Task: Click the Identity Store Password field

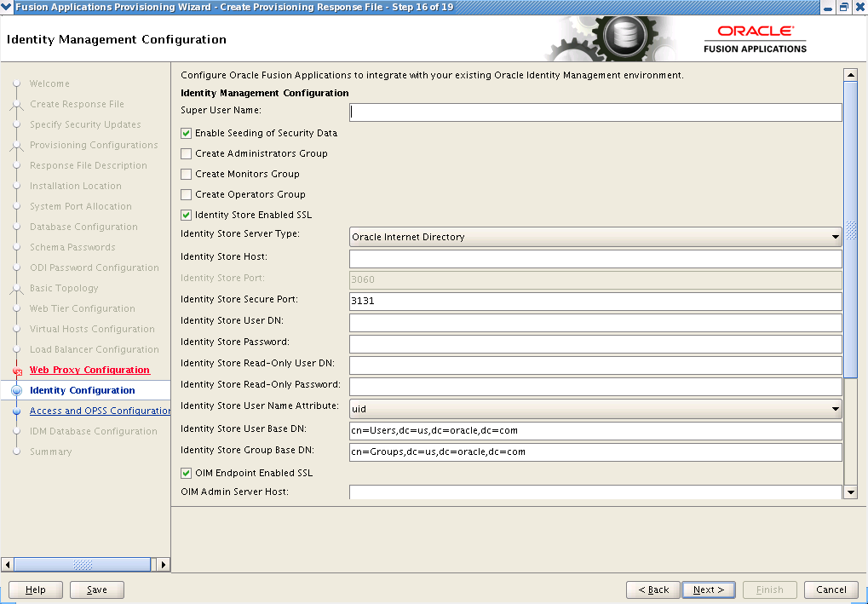Action: coord(595,344)
